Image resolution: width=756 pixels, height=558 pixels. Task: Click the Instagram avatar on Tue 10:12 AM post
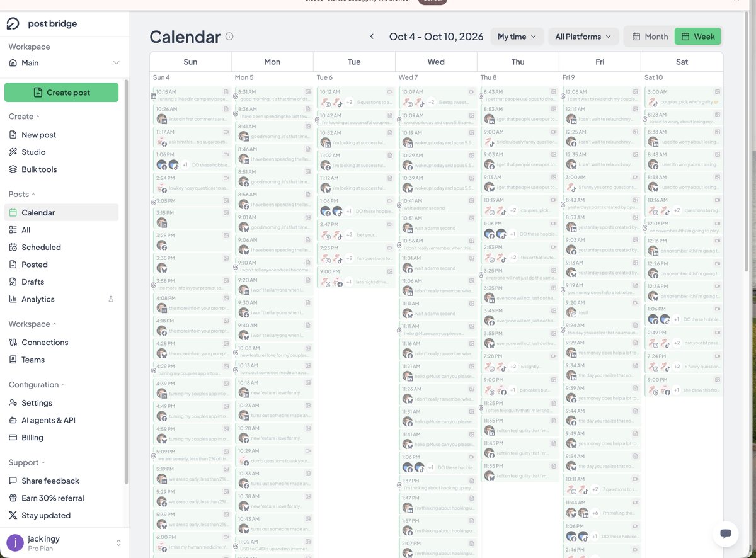[326, 103]
